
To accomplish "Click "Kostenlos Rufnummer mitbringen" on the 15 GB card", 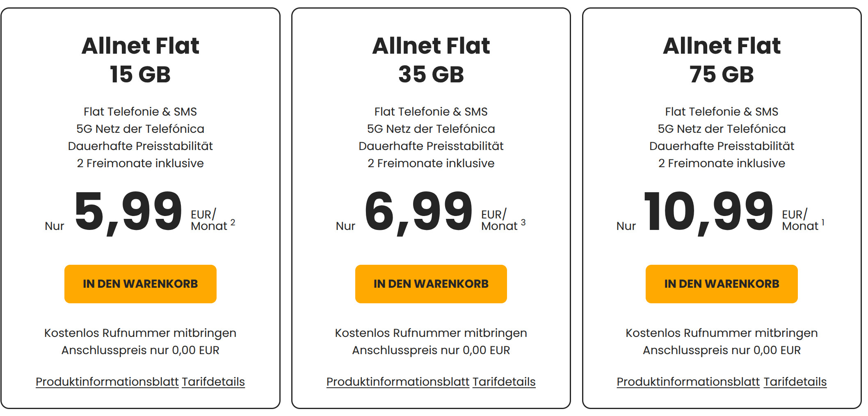I will tap(140, 333).
